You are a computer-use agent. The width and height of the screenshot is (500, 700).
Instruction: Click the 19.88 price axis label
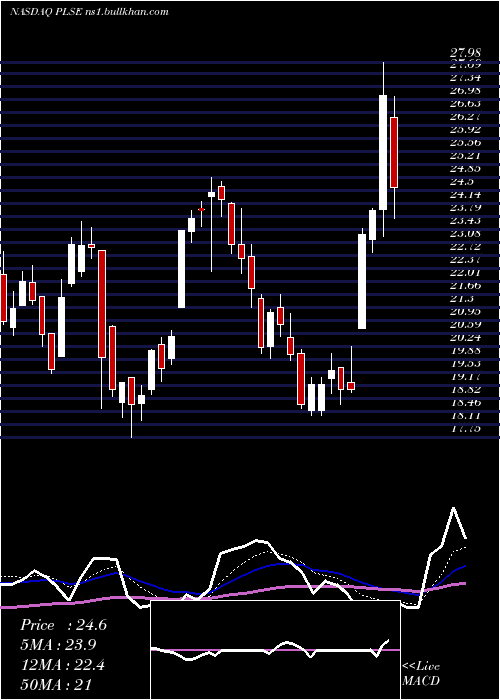click(465, 350)
